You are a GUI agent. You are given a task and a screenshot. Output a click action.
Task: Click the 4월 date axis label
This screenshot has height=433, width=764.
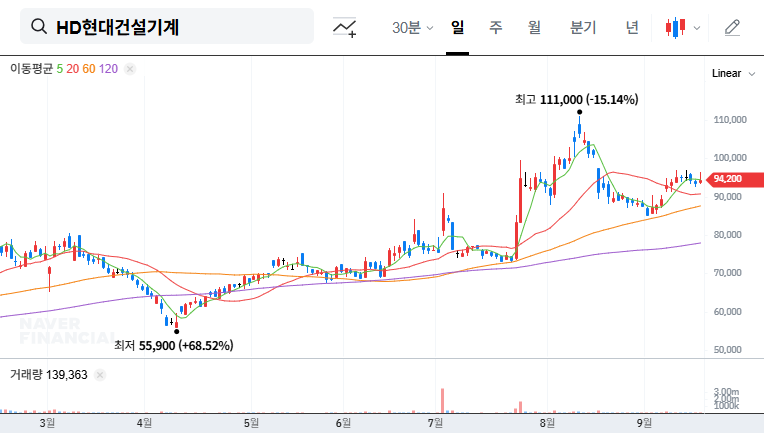coord(144,423)
